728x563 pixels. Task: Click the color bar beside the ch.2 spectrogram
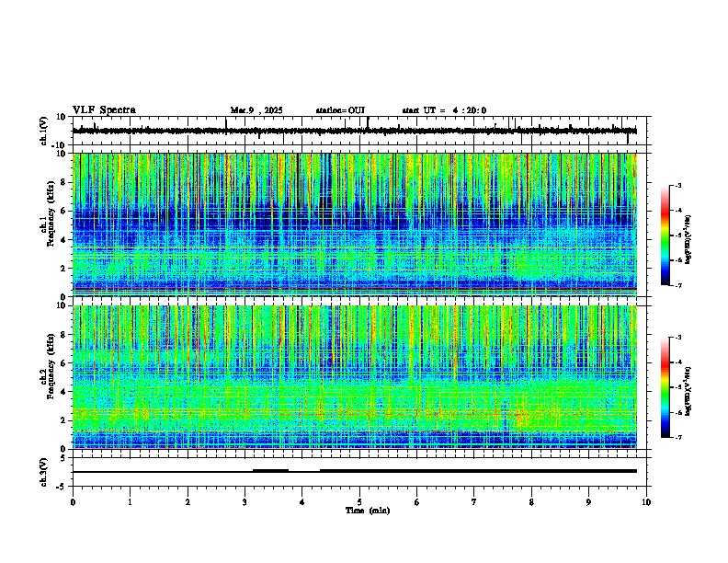[x=665, y=387]
